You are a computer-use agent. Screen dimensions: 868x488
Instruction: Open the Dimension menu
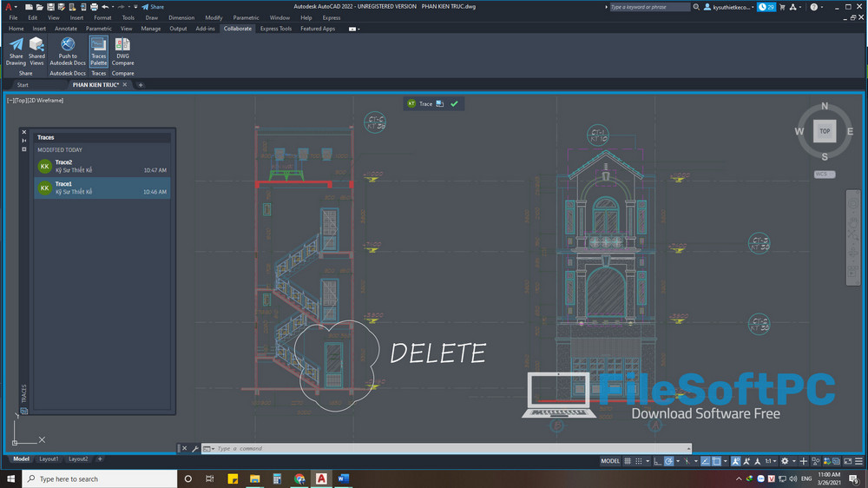[181, 17]
